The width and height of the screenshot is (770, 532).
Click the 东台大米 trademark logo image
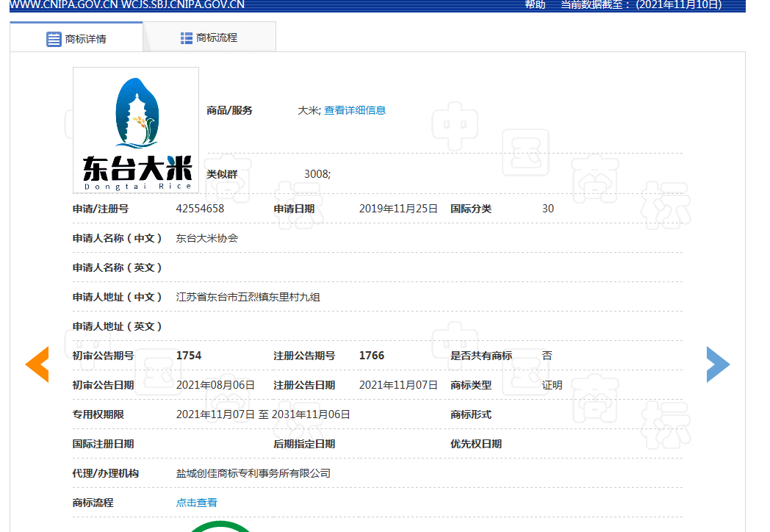136,130
